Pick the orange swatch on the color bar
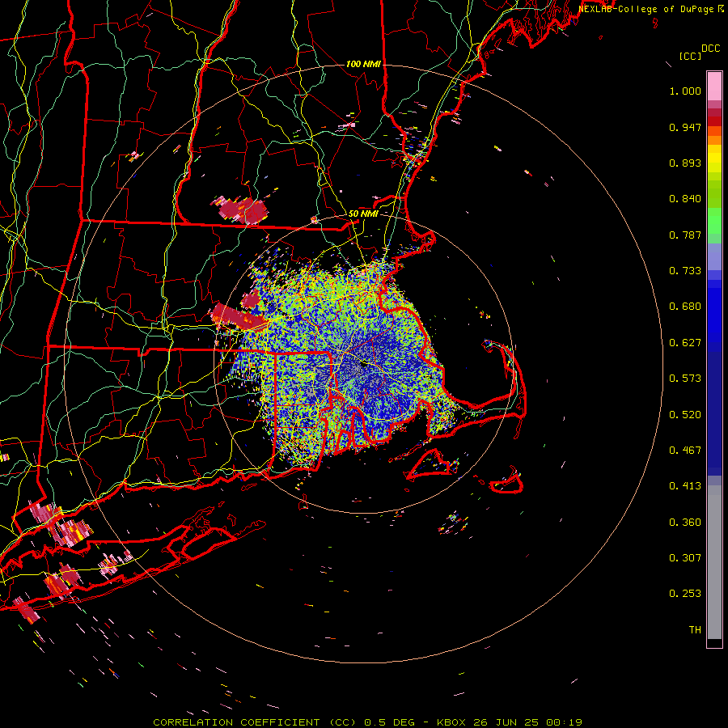 (x=714, y=140)
